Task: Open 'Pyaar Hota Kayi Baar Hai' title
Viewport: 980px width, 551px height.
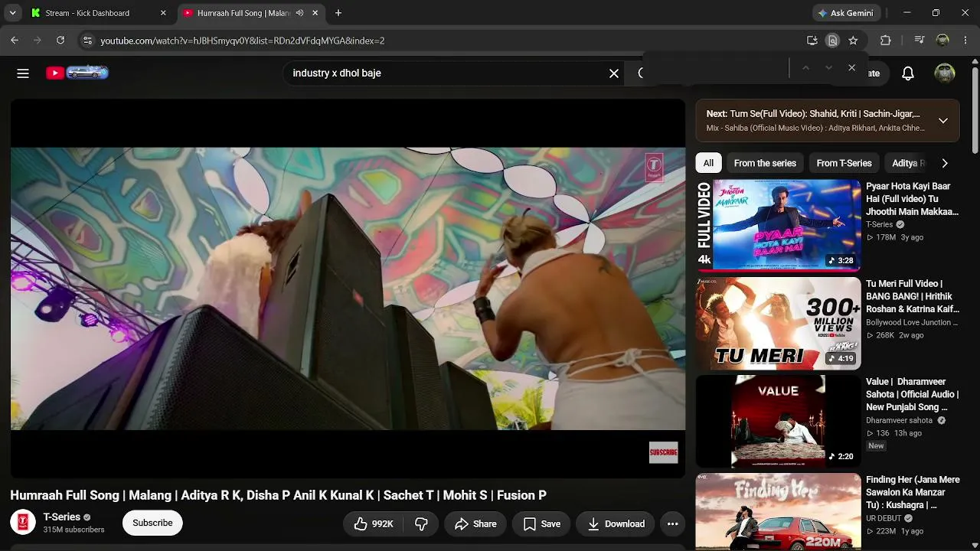Action: 912,199
